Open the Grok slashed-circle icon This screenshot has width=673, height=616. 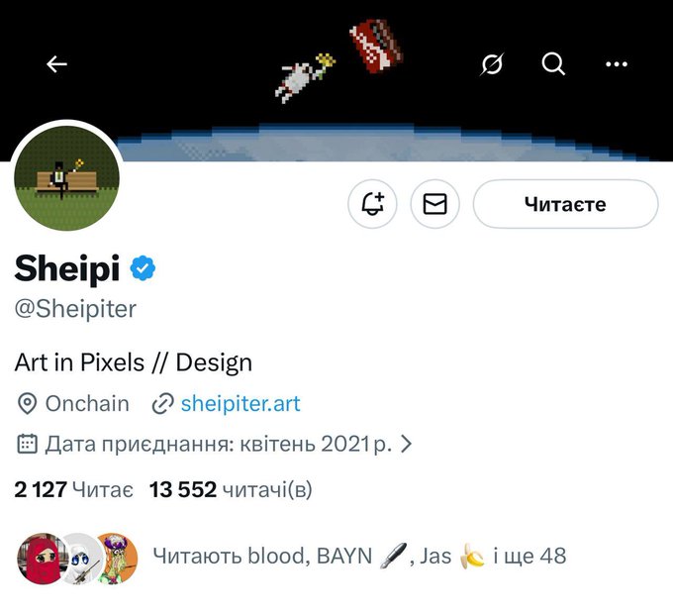click(491, 64)
